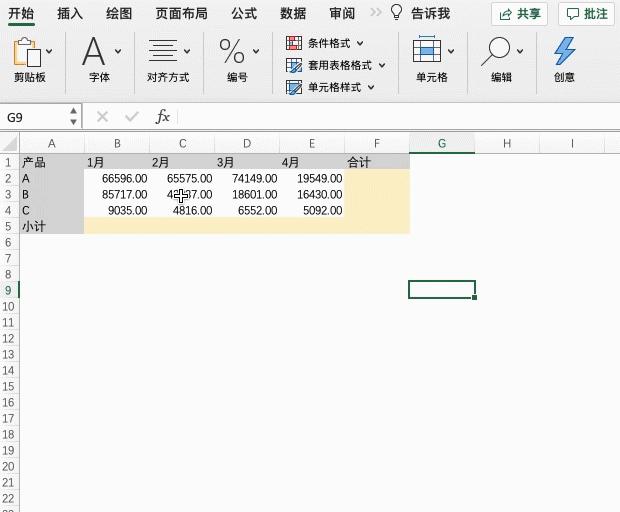620x512 pixels.
Task: Click the 创意 lightning ideas icon
Action: pyautogui.click(x=564, y=51)
